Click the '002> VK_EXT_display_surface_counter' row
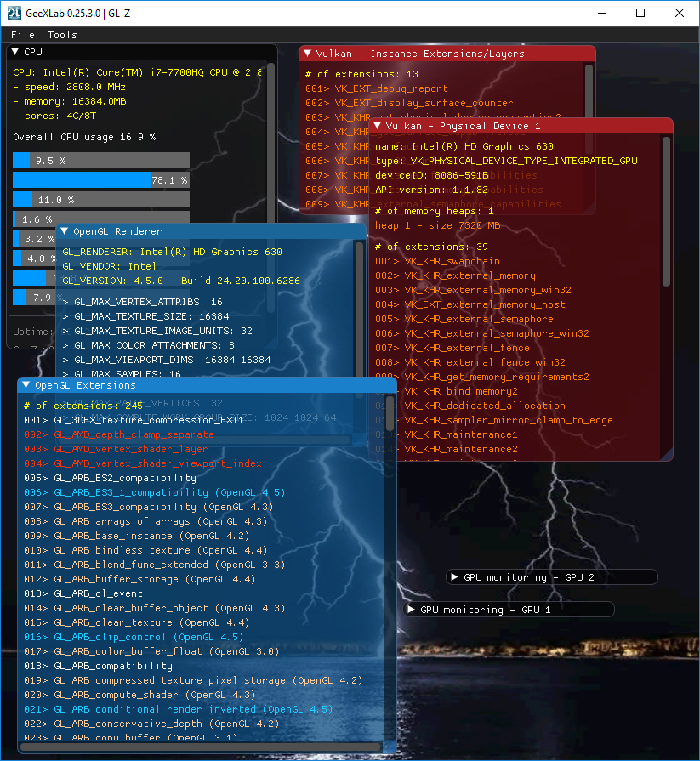700x761 pixels. click(409, 103)
